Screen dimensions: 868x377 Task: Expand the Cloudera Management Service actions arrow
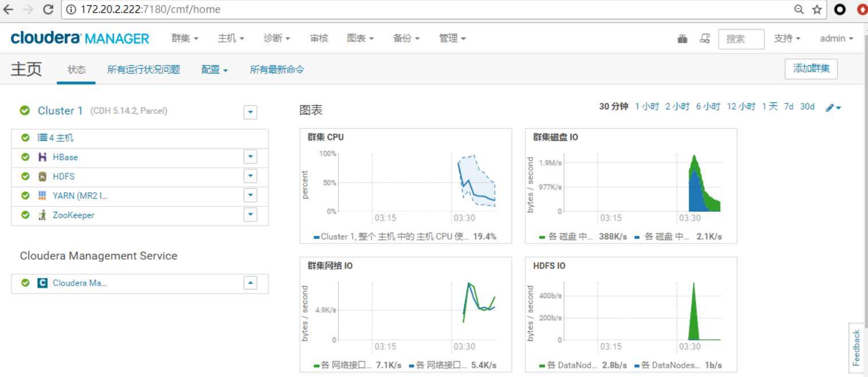click(x=250, y=283)
